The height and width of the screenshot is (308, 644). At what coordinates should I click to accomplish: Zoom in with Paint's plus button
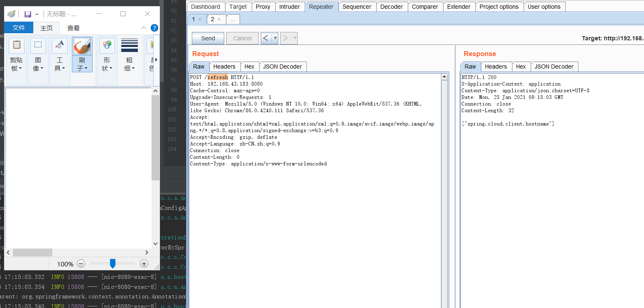tap(144, 264)
